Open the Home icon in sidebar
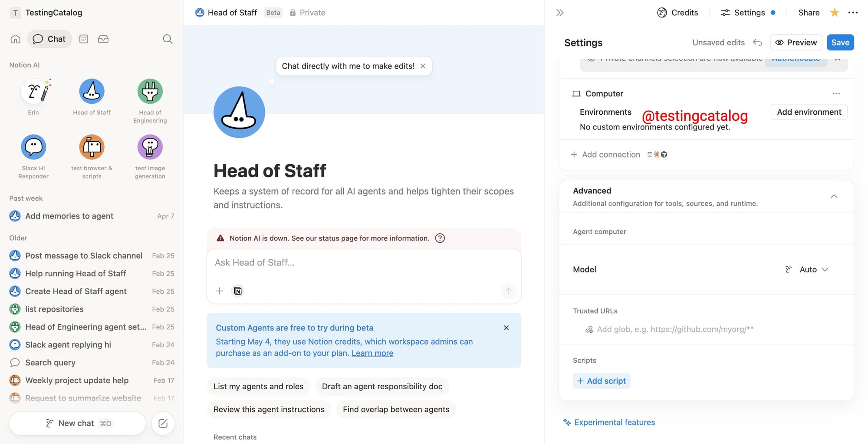 click(16, 39)
